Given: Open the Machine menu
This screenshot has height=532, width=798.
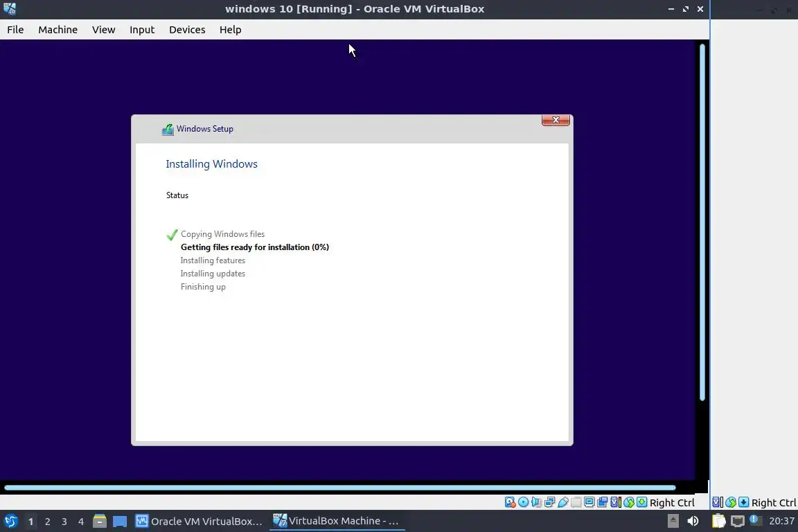Looking at the screenshot, I should [58, 30].
